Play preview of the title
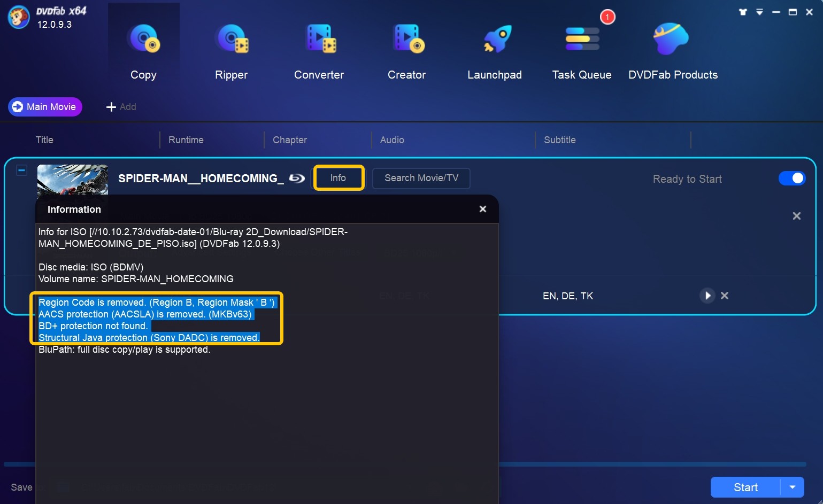Viewport: 823px width, 504px height. (707, 296)
